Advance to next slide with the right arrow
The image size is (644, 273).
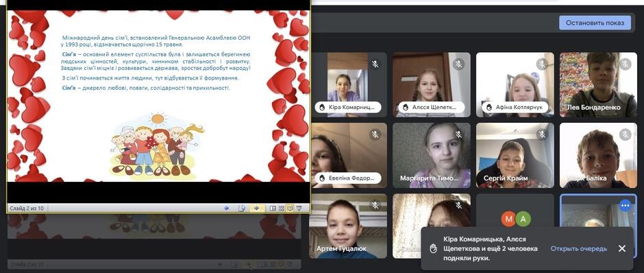point(256,208)
